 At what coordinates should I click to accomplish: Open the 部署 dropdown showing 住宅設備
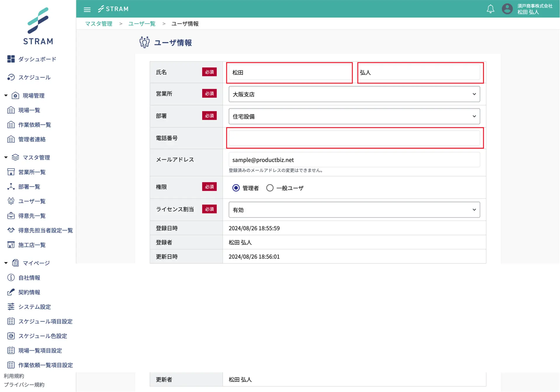click(x=354, y=116)
